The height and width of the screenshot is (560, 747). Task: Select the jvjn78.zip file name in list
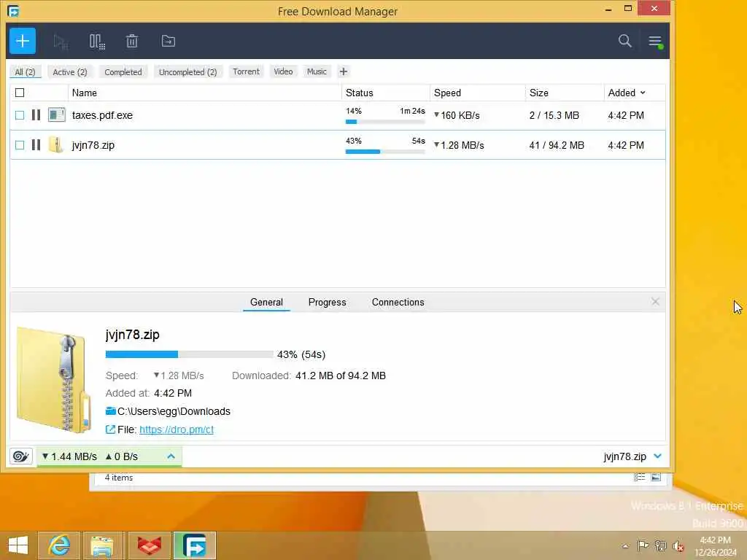pyautogui.click(x=93, y=145)
